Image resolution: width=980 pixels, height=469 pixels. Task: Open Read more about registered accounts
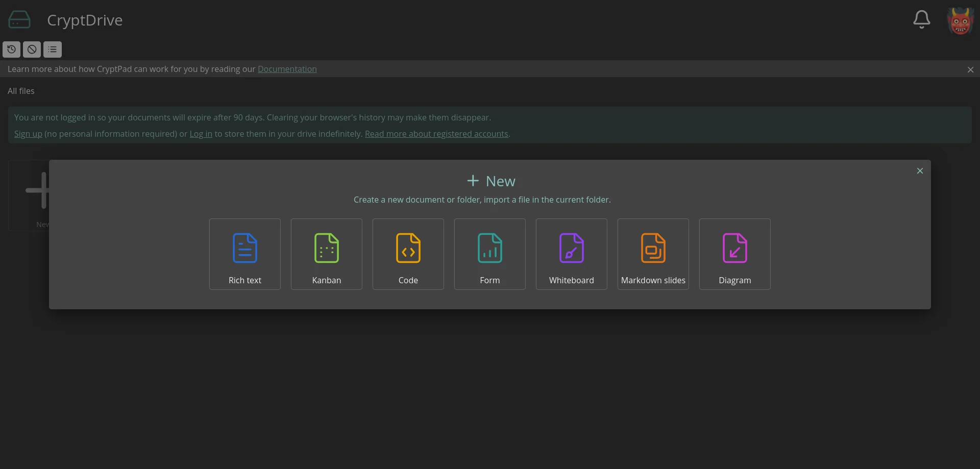pos(436,134)
